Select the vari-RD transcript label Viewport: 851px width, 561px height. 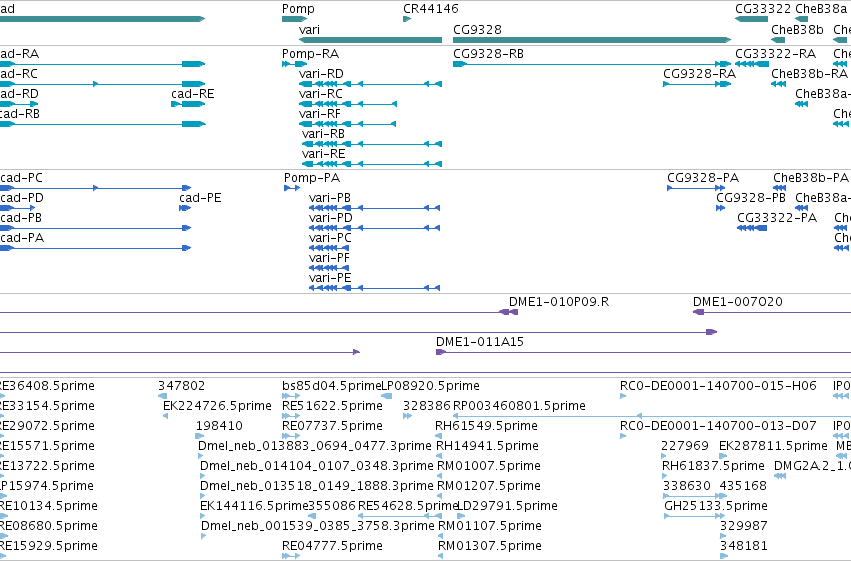tap(321, 74)
